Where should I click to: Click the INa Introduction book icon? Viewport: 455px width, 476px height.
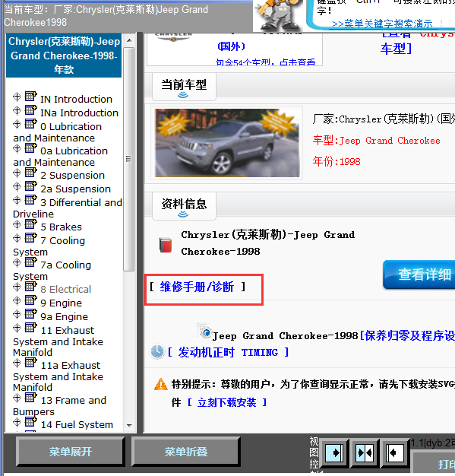coord(30,110)
